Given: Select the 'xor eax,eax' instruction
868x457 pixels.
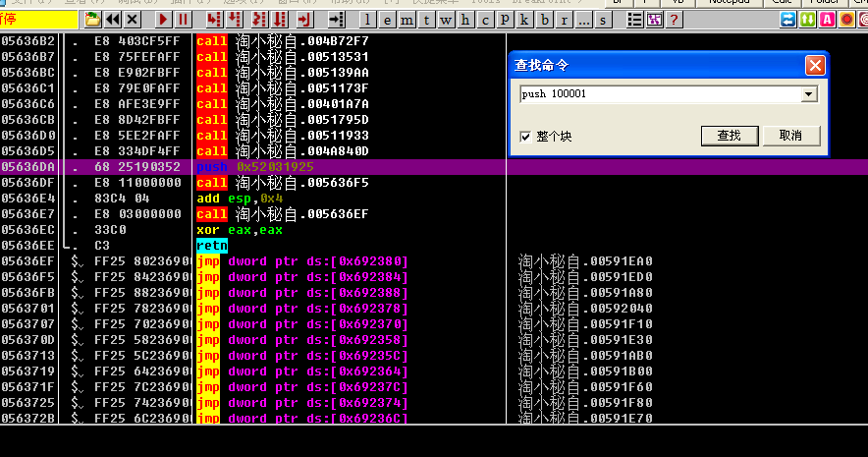Looking at the screenshot, I should click(240, 230).
